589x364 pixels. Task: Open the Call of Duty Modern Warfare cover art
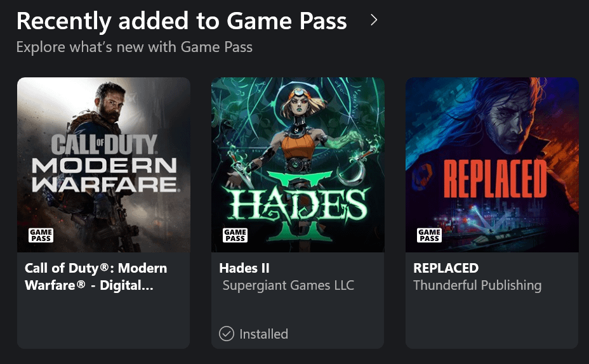click(103, 127)
